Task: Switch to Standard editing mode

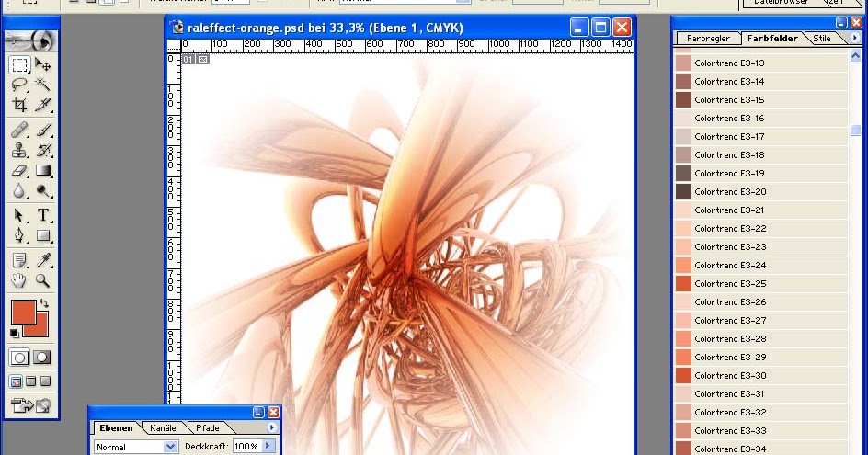Action: [x=19, y=358]
